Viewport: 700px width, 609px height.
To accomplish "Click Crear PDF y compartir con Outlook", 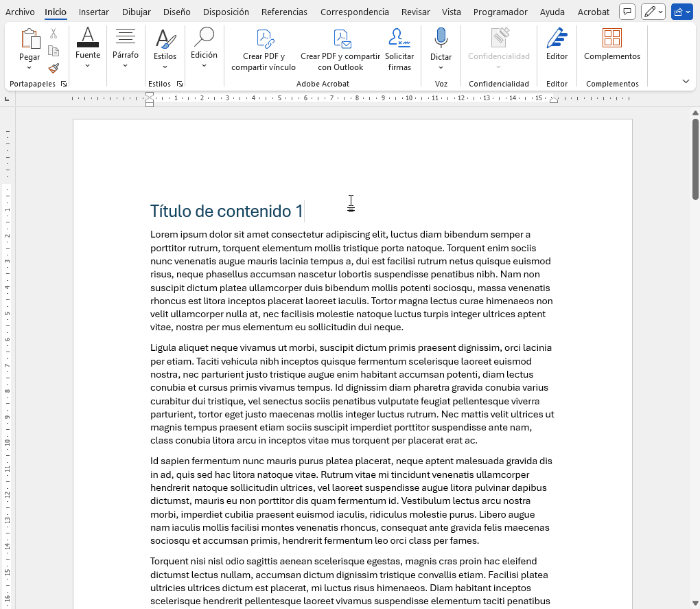I will 340,50.
